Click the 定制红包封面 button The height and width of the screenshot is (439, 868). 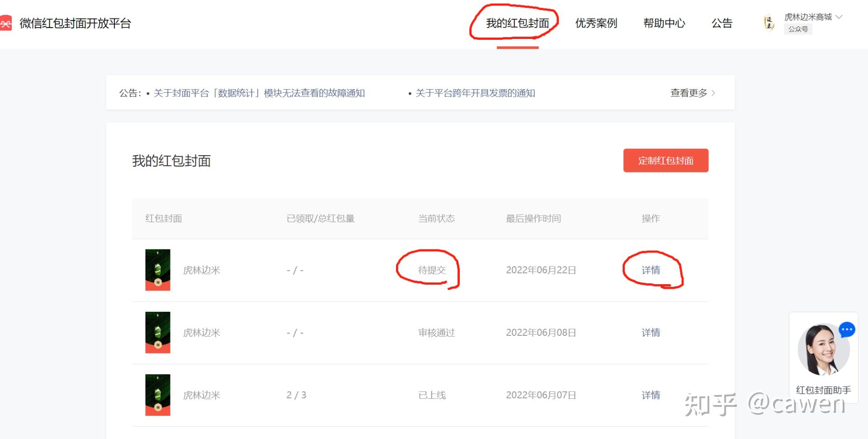pos(666,160)
